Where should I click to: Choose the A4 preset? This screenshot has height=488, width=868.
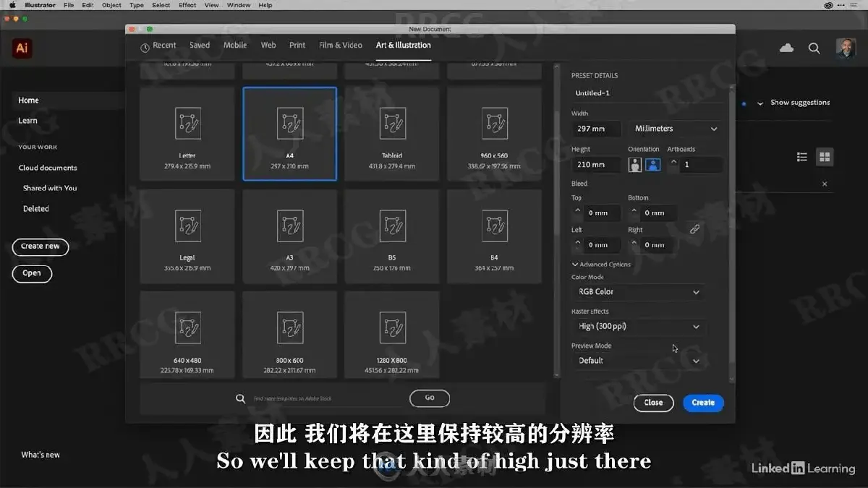289,134
